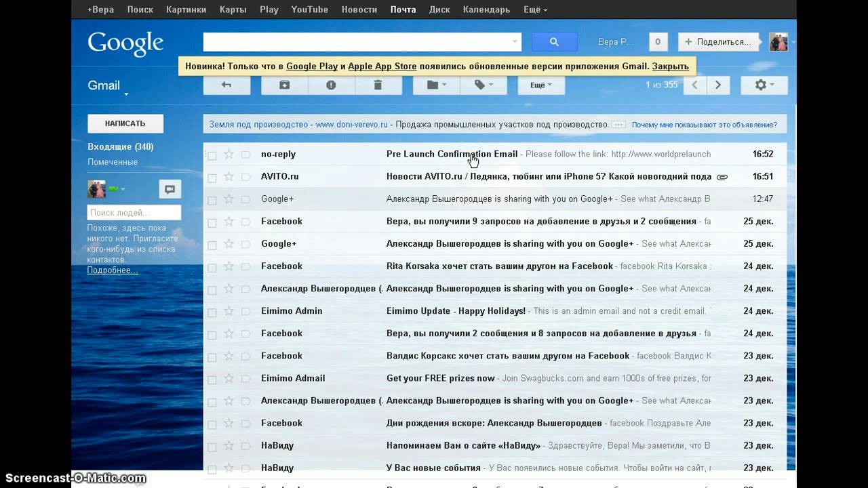
Task: Click the Google logo
Action: (x=125, y=43)
